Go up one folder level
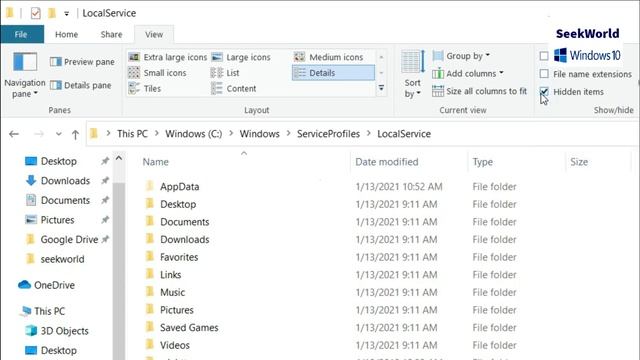The width and height of the screenshot is (640, 360). coord(75,134)
